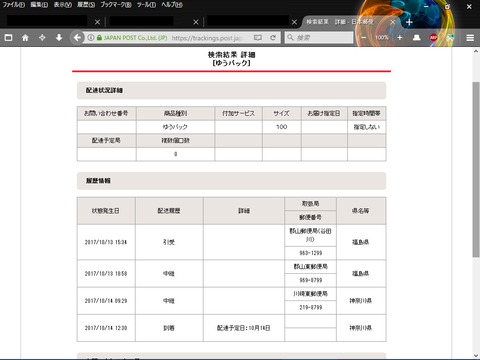Open the hamburger application menu
This screenshot has width=480, height=360.
[x=470, y=38]
